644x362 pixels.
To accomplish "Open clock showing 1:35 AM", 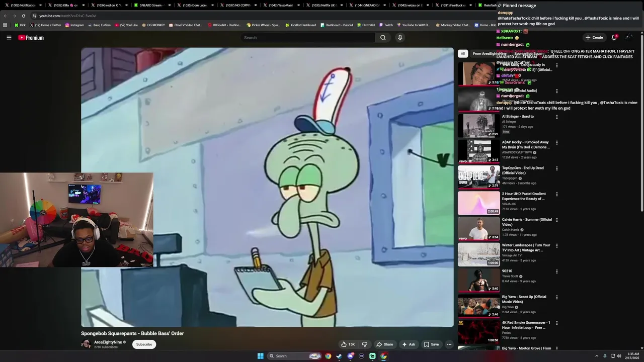I will [633, 356].
